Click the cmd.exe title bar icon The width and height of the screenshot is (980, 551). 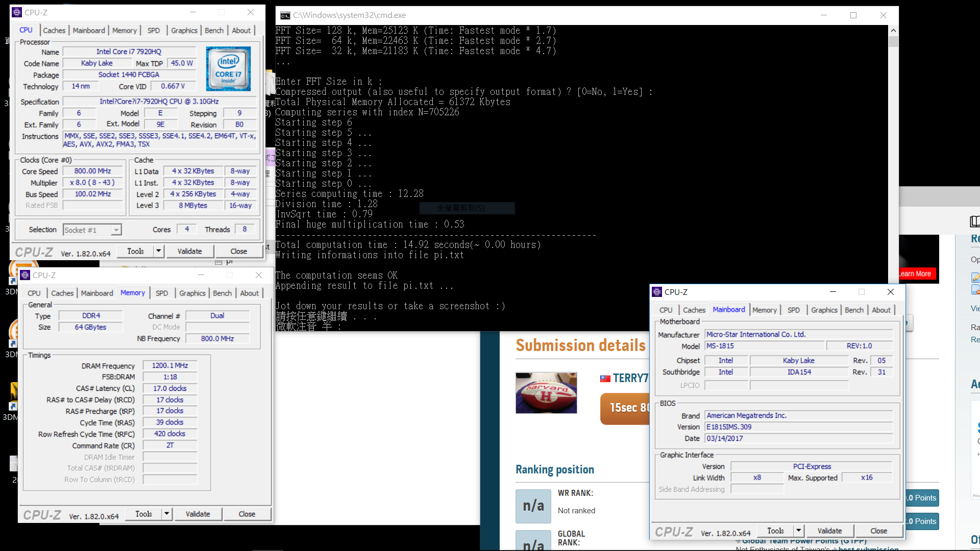(285, 15)
